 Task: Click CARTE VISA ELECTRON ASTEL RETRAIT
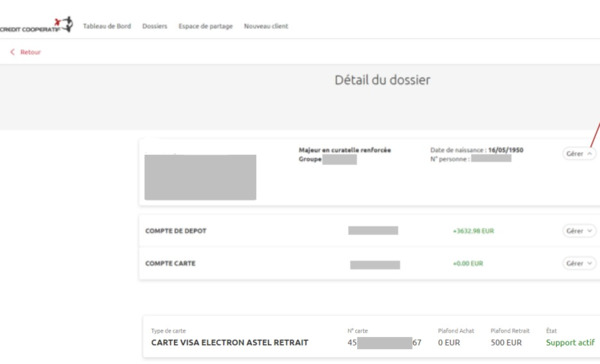coord(230,343)
